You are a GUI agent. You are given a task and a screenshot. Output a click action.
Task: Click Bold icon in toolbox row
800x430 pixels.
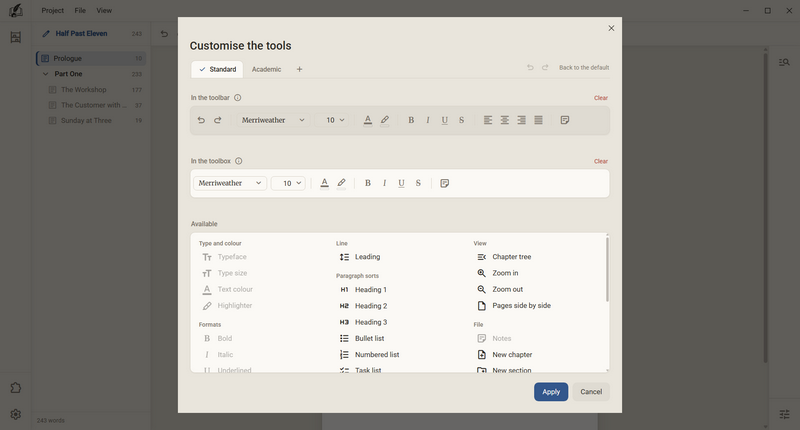click(367, 183)
